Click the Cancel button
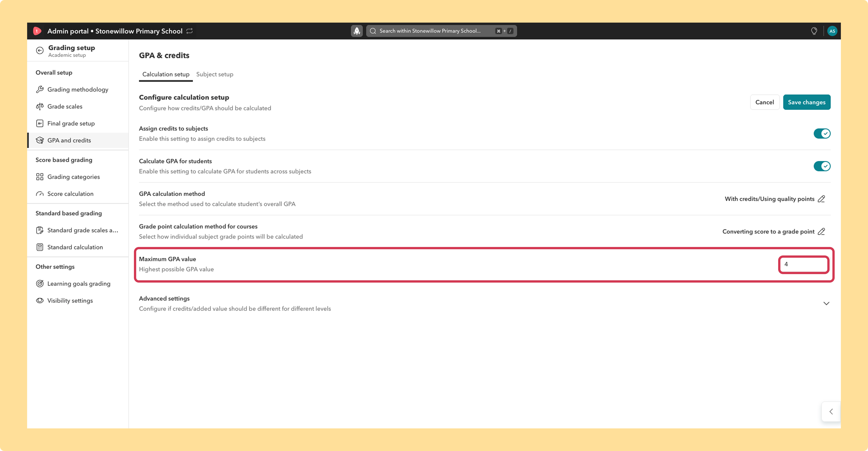868x451 pixels. coord(765,102)
